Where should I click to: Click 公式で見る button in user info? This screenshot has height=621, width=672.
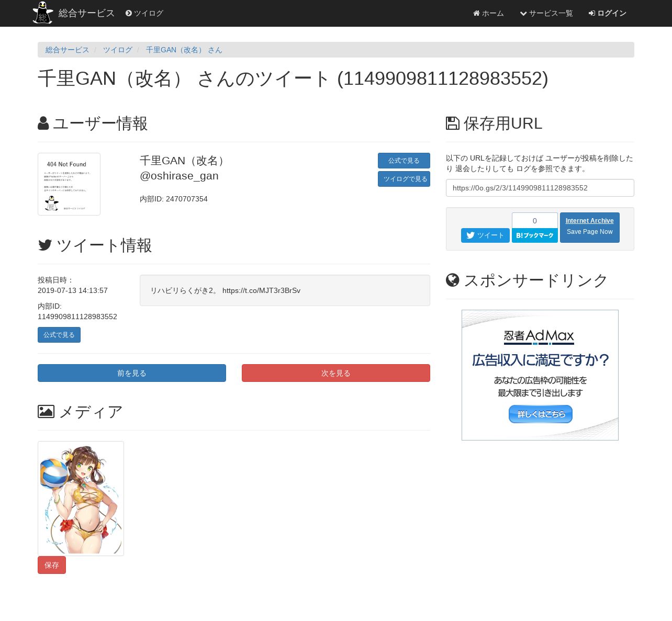point(404,161)
